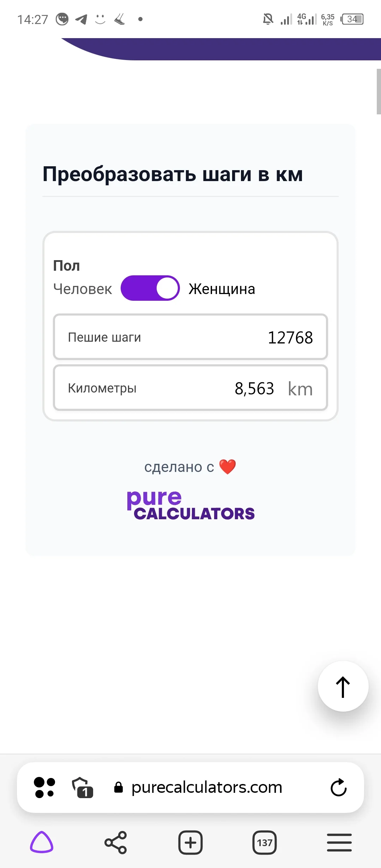Open the hamburger menu
The image size is (381, 868).
point(339,843)
